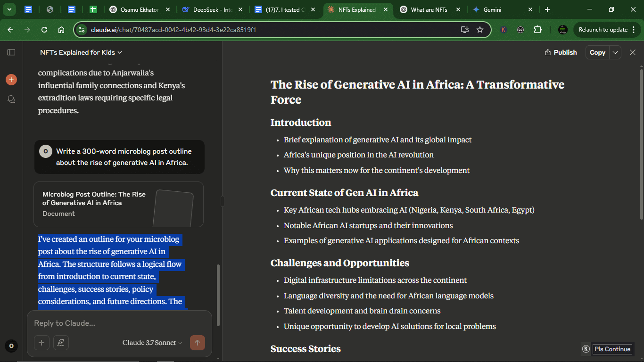Bookmark this page with the star icon
644x362 pixels.
480,30
